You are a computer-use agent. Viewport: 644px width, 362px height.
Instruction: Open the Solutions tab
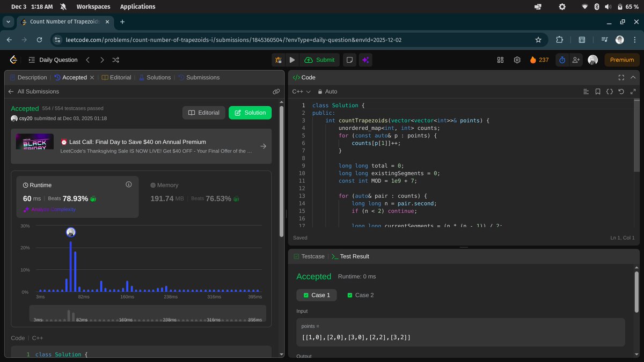click(155, 77)
